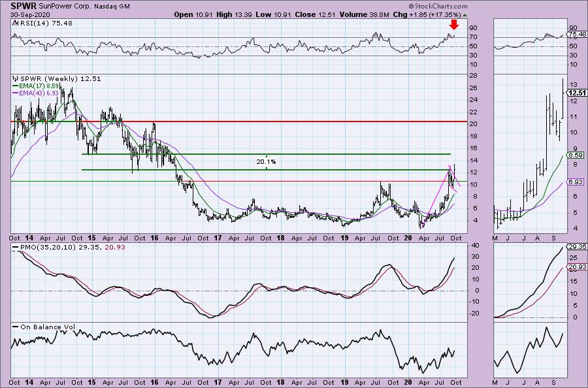The image size is (588, 388).
Task: Click the PMO(35,20,10) 29.35, 20.93 label
Action: (x=72, y=248)
